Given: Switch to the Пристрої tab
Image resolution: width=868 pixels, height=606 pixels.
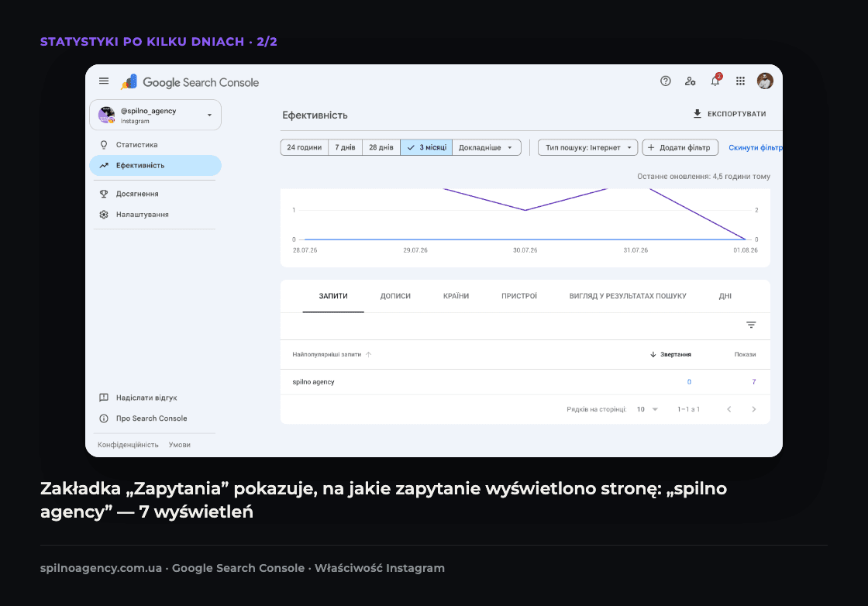Looking at the screenshot, I should (519, 296).
